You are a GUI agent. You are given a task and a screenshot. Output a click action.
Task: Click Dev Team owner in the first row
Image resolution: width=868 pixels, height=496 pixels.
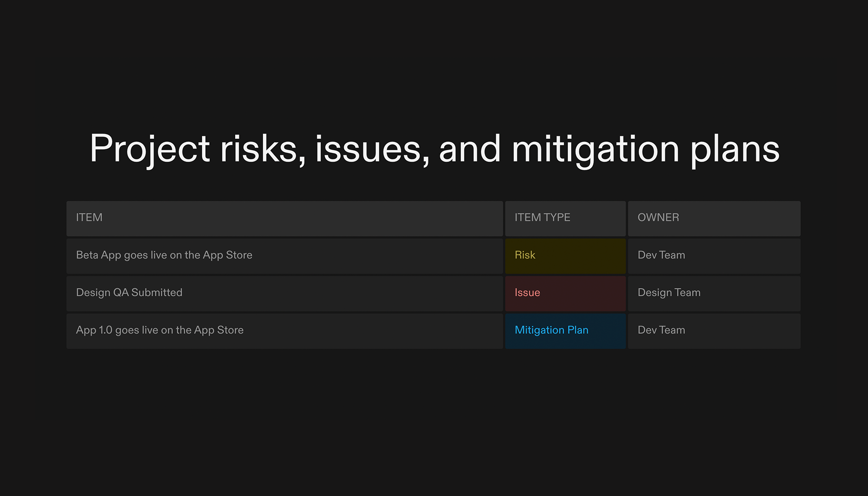(x=661, y=255)
